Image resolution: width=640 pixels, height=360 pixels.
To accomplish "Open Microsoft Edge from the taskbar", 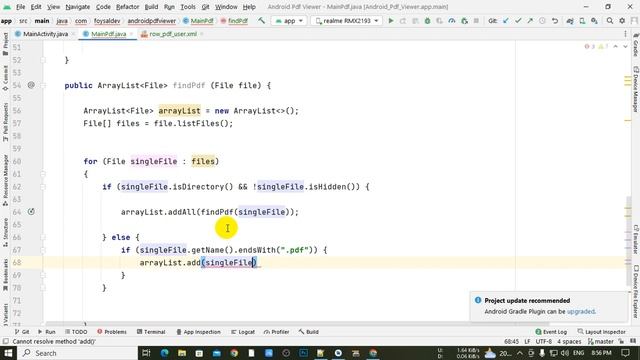I will [164, 353].
